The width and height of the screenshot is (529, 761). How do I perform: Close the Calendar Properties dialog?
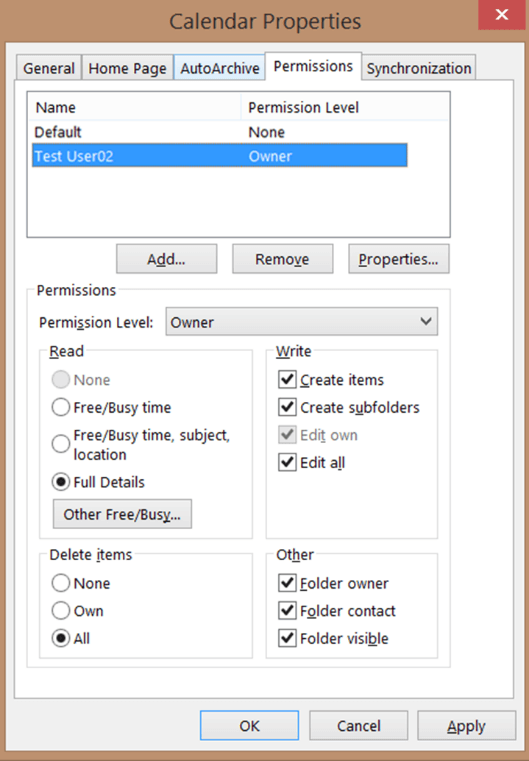(x=502, y=15)
